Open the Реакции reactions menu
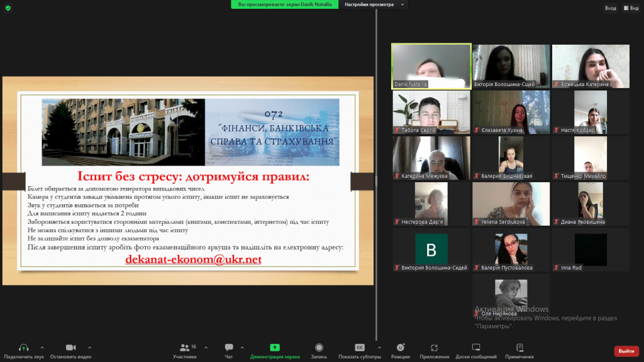Viewport: 644px width, 362px height. (400, 350)
